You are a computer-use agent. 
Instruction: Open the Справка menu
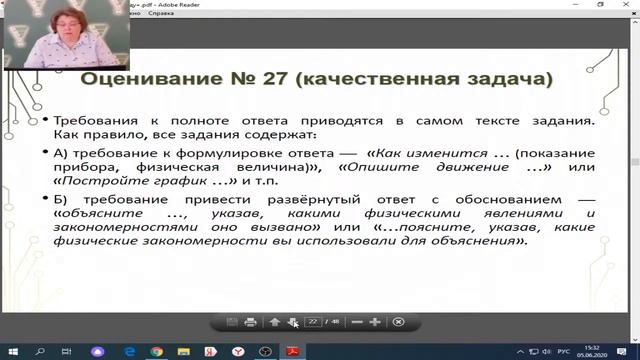coord(161,13)
